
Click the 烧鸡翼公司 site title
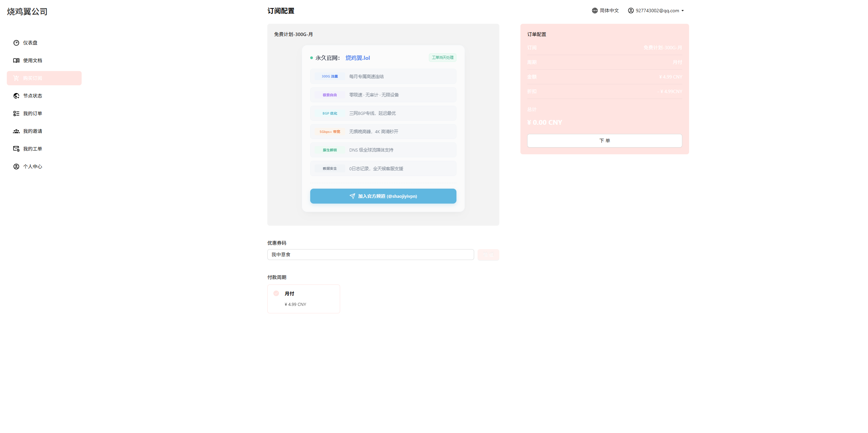pyautogui.click(x=27, y=12)
